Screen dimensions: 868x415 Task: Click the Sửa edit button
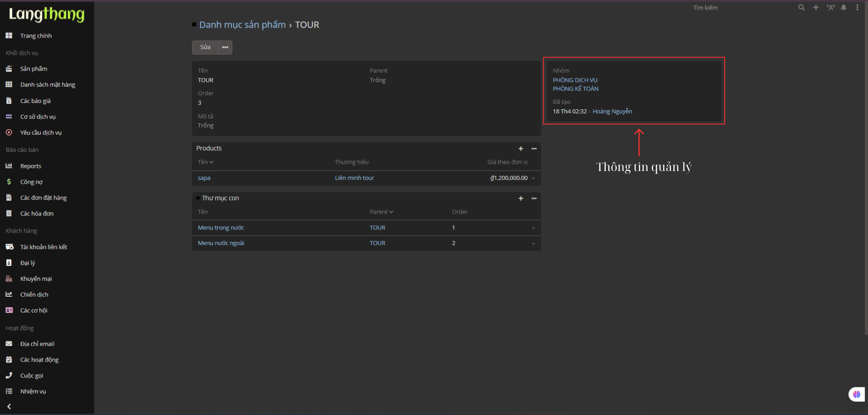tap(205, 47)
